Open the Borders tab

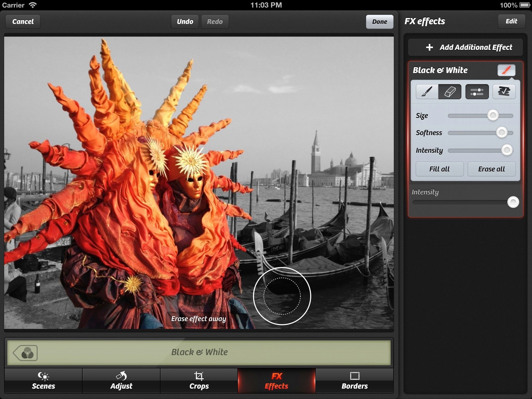tap(355, 381)
